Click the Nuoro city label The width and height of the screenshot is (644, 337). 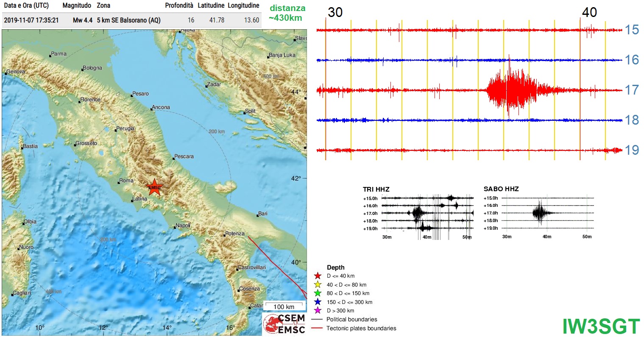pos(26,247)
